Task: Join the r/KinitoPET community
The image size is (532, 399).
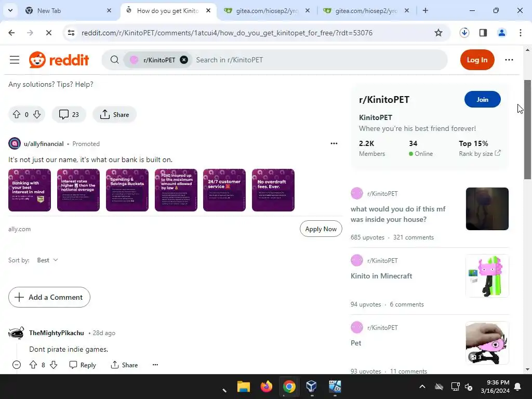Action: click(482, 99)
